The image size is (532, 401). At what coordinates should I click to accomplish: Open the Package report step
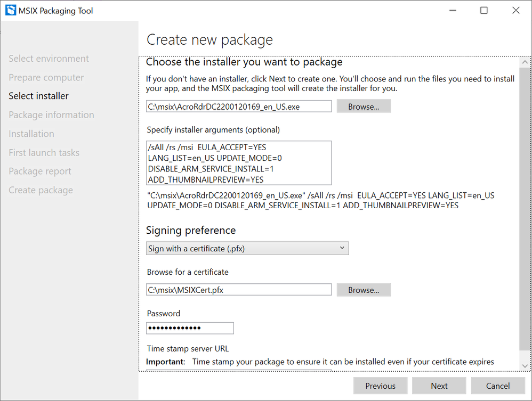(x=39, y=171)
